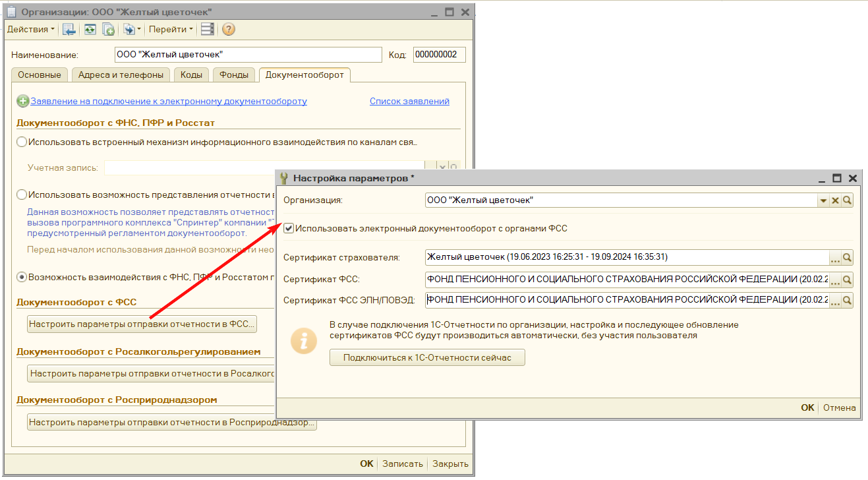Click the building icon in Организации title bar
Image resolution: width=868 pixels, height=480 pixels.
pyautogui.click(x=12, y=12)
